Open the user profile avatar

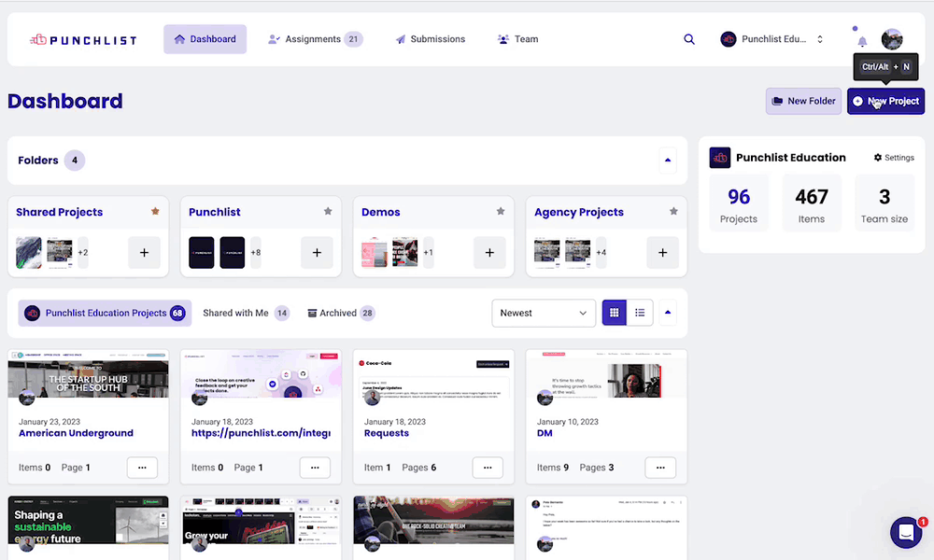click(x=892, y=39)
